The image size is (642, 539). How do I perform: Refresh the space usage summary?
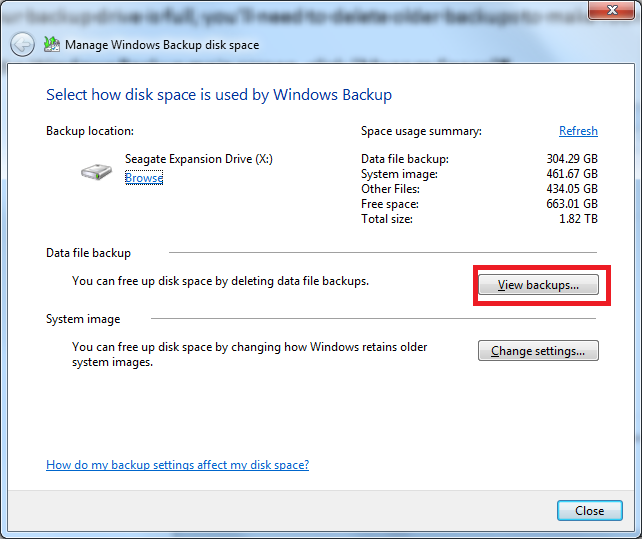tap(578, 131)
